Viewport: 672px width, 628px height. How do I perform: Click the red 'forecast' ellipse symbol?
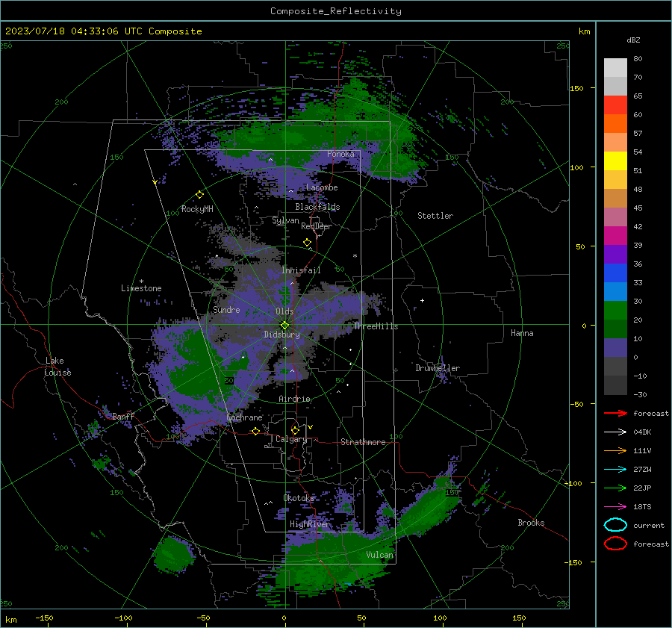click(615, 544)
